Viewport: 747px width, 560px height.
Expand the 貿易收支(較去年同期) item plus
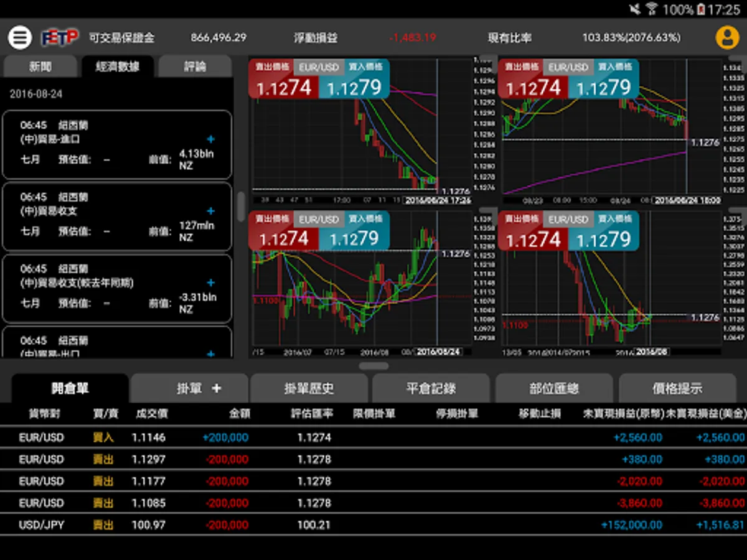tap(210, 282)
